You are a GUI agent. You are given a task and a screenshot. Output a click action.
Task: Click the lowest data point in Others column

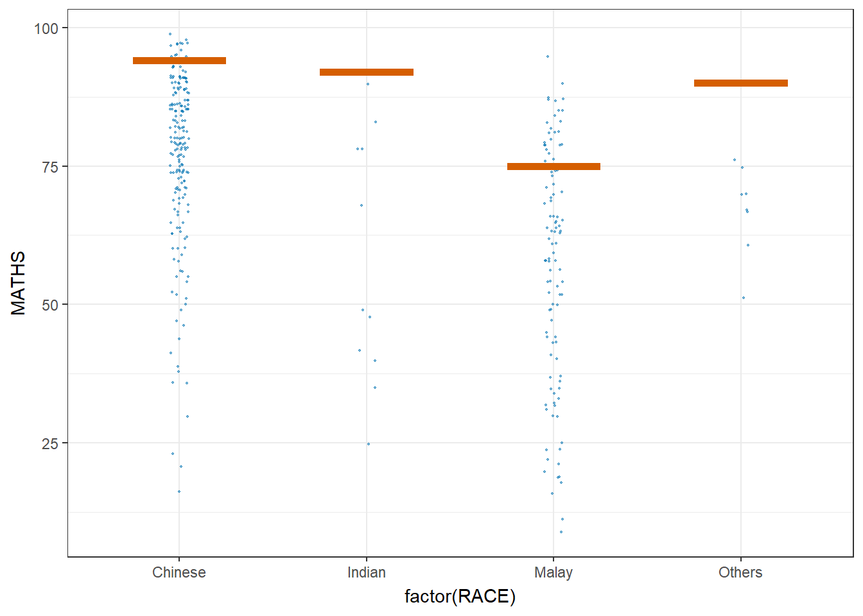[x=744, y=298]
